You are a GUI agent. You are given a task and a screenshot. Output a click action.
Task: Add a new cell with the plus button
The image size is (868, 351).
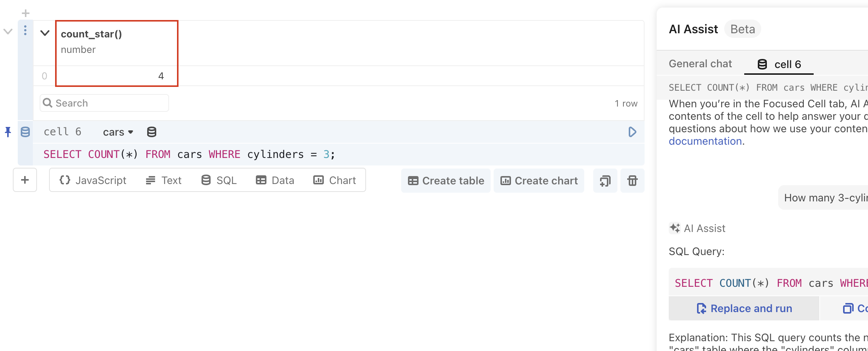click(25, 180)
